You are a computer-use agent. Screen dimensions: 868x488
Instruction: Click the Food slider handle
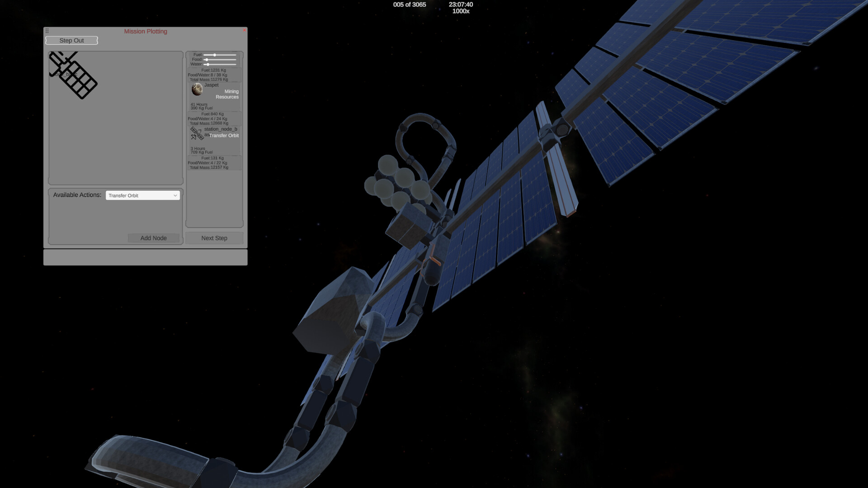coord(207,59)
